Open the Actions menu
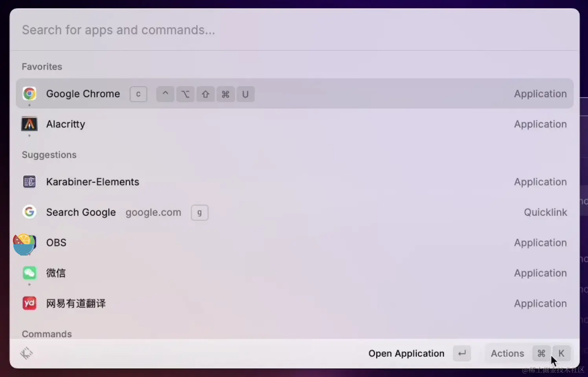Viewport: 588px width, 377px height. pos(528,353)
